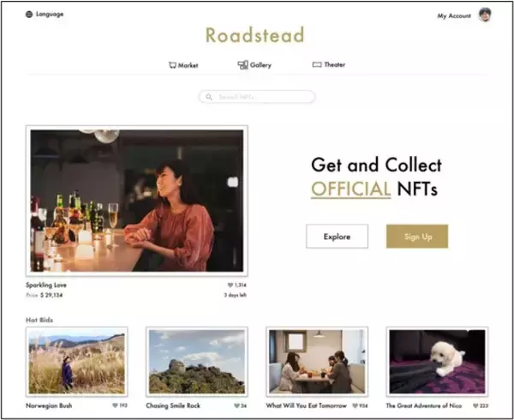Open the My Account profile avatar
This screenshot has width=514, height=420.
point(485,15)
